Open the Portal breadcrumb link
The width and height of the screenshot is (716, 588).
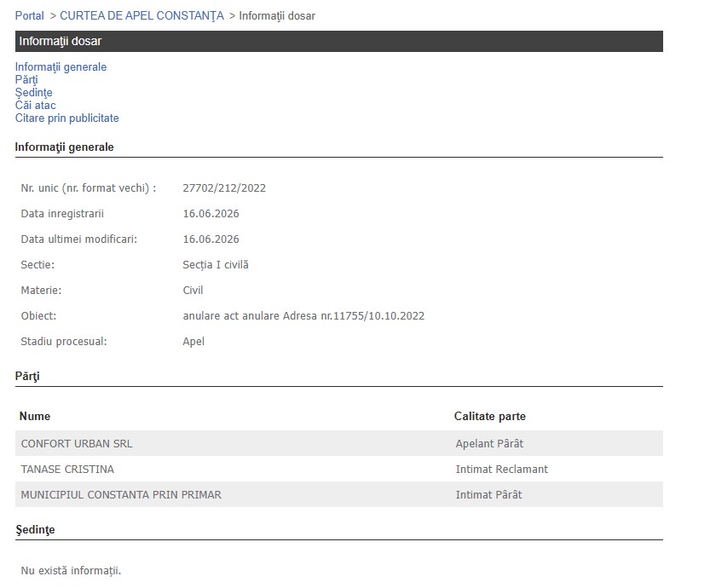point(29,15)
